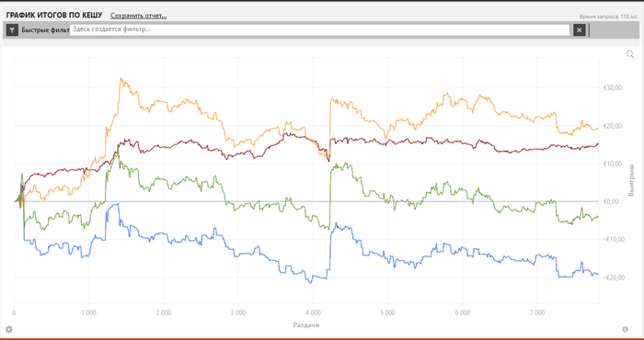Click the orange line's highest peak
This screenshot has width=644, height=340.
121,77
